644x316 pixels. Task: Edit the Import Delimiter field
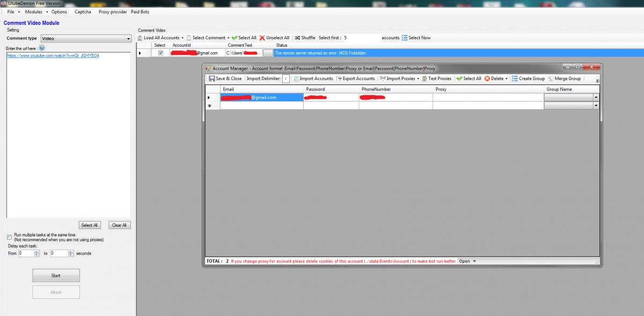286,78
